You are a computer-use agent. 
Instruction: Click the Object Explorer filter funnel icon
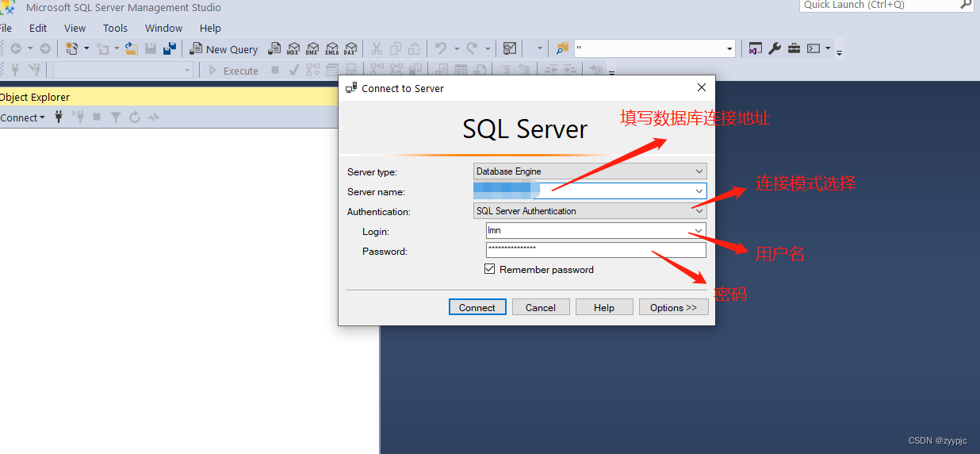pos(116,117)
